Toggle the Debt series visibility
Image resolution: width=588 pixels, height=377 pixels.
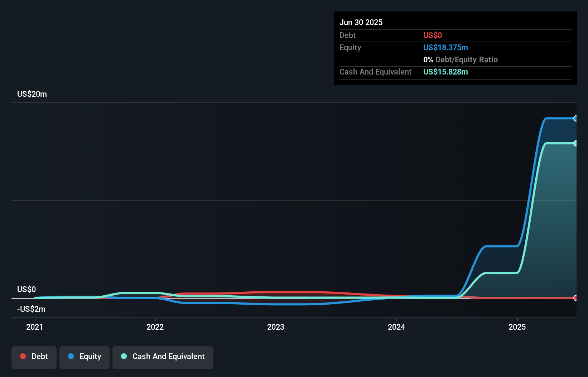(34, 357)
